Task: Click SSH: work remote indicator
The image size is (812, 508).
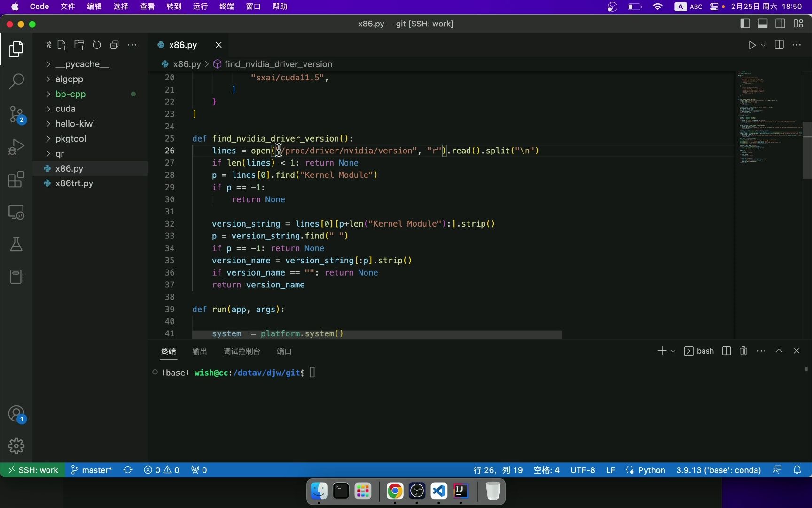Action: click(32, 470)
